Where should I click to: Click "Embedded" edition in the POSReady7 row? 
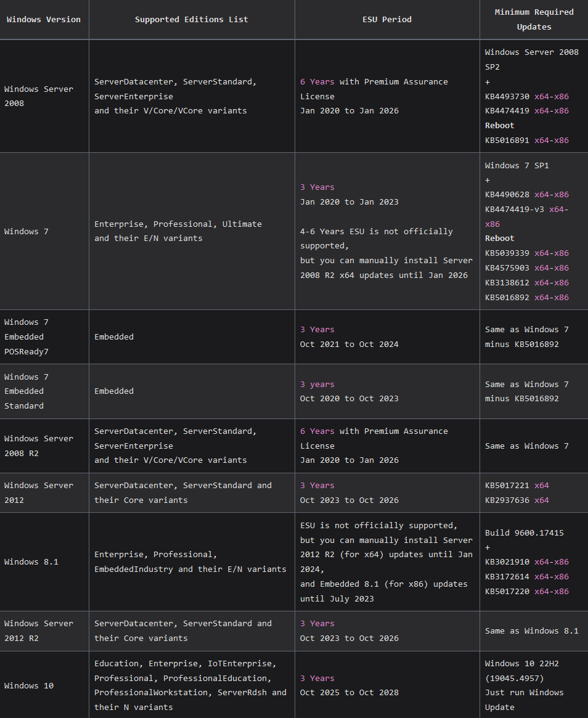click(x=114, y=337)
